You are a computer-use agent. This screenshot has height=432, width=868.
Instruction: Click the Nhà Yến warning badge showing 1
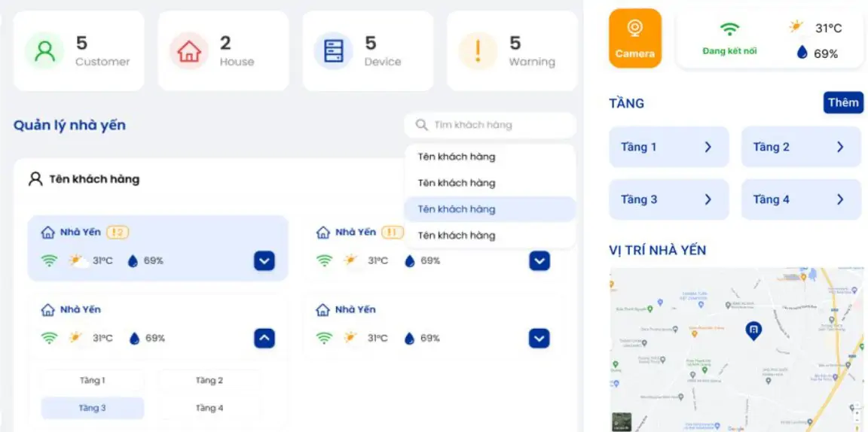[x=393, y=233]
